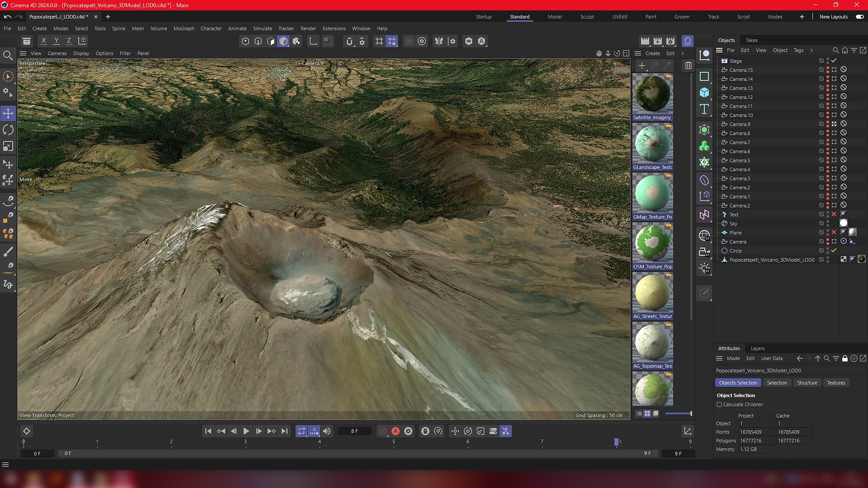Expand Material Manager menu overflow chevron
The image size is (868, 488).
683,53
